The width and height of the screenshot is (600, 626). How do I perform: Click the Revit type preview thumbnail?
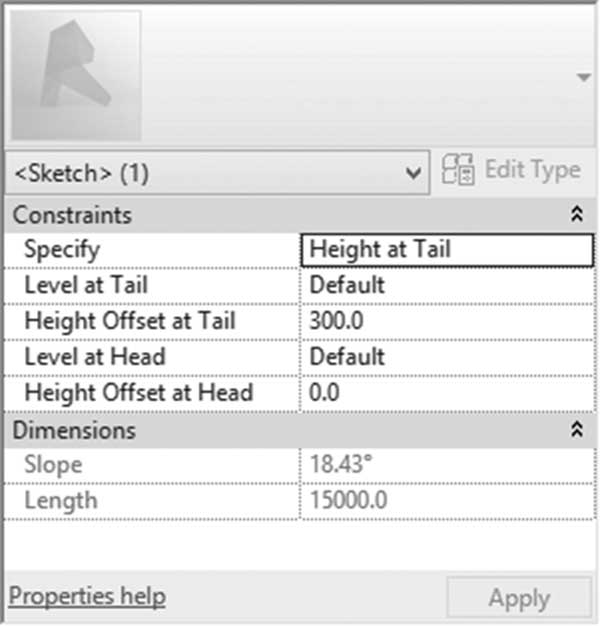pos(76,75)
